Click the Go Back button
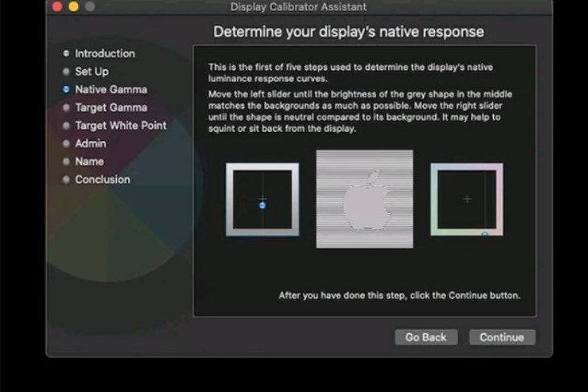 [426, 337]
